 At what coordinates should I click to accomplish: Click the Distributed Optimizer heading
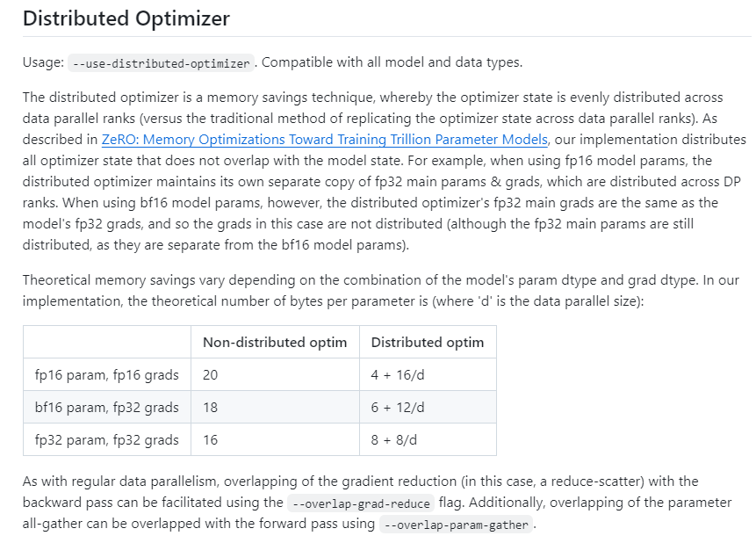126,18
